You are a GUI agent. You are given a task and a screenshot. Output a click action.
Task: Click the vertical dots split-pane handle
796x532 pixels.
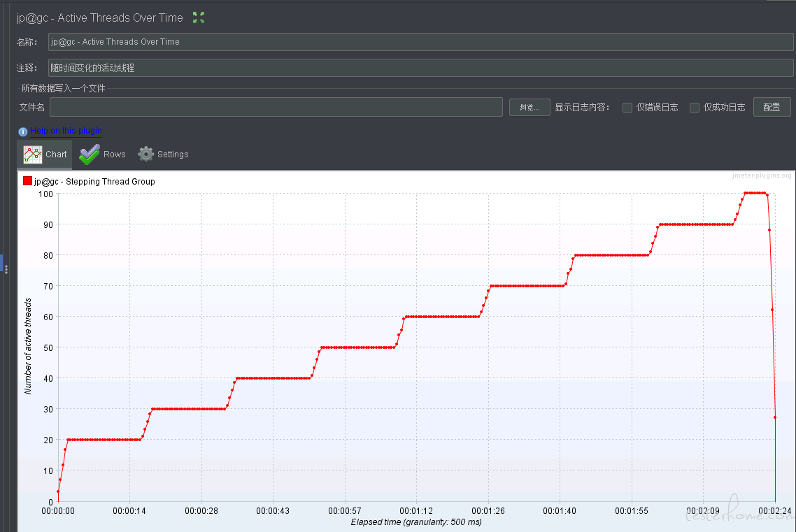6,269
